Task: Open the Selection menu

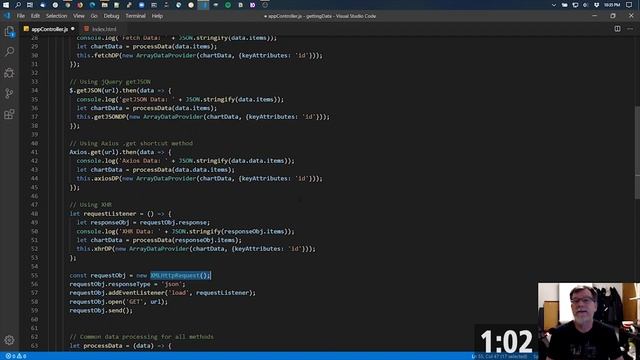Action: [56, 16]
